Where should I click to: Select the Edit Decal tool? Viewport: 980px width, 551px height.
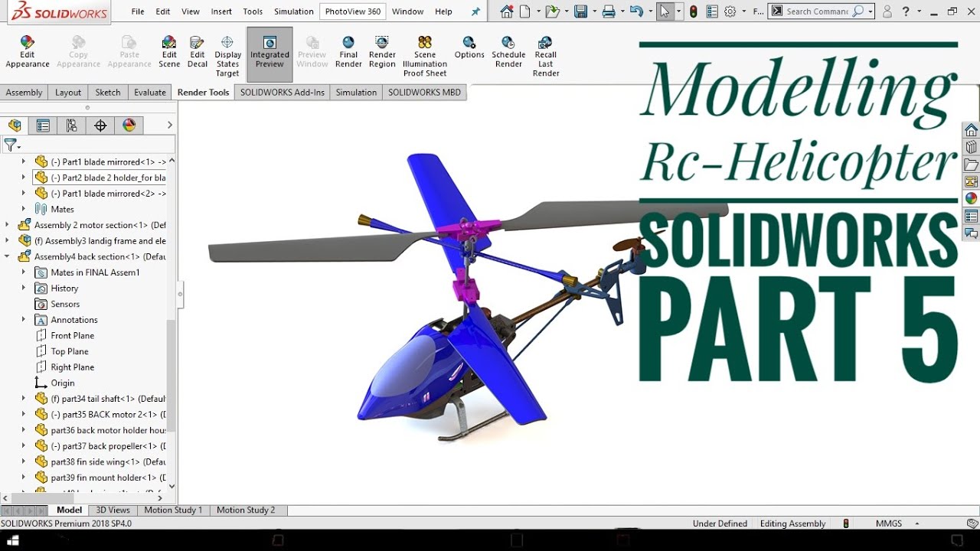[197, 53]
